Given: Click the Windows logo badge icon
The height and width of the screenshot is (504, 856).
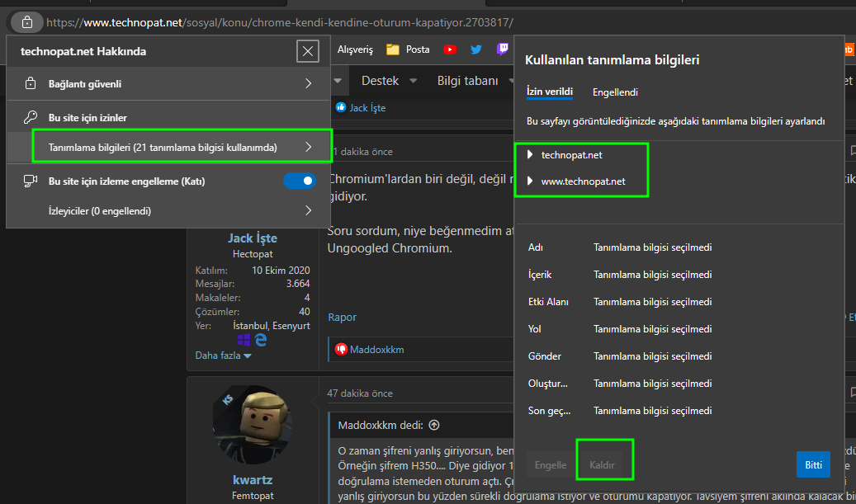Looking at the screenshot, I should click(x=244, y=341).
